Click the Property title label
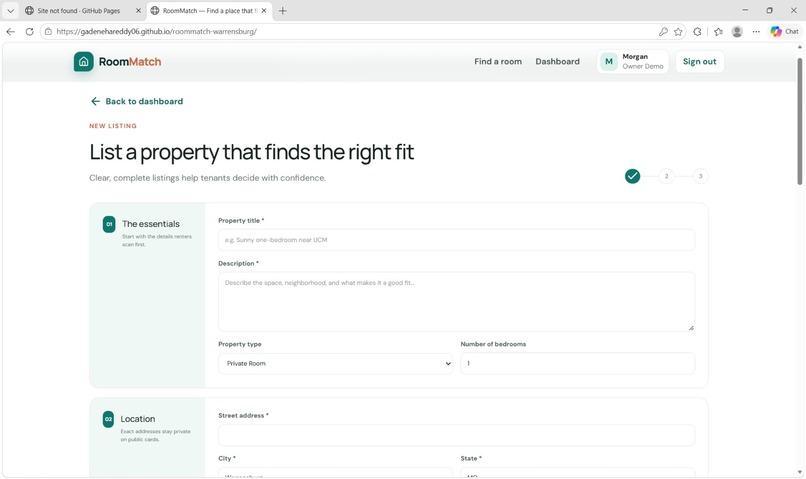This screenshot has width=806, height=479. [241, 220]
